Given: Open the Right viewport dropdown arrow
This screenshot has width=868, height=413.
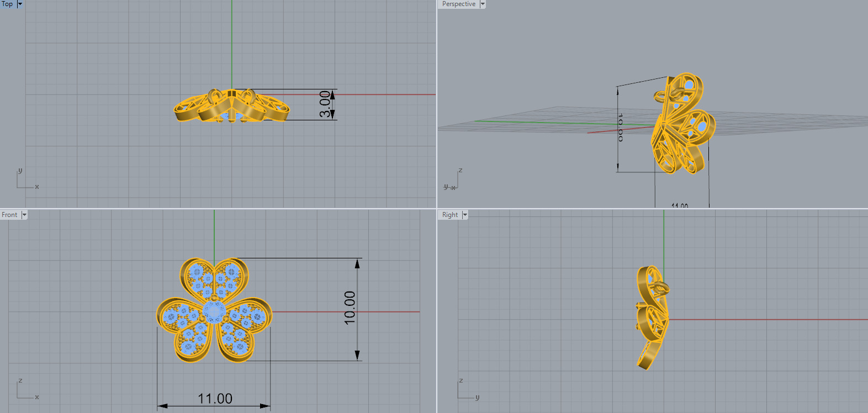Looking at the screenshot, I should coord(465,215).
